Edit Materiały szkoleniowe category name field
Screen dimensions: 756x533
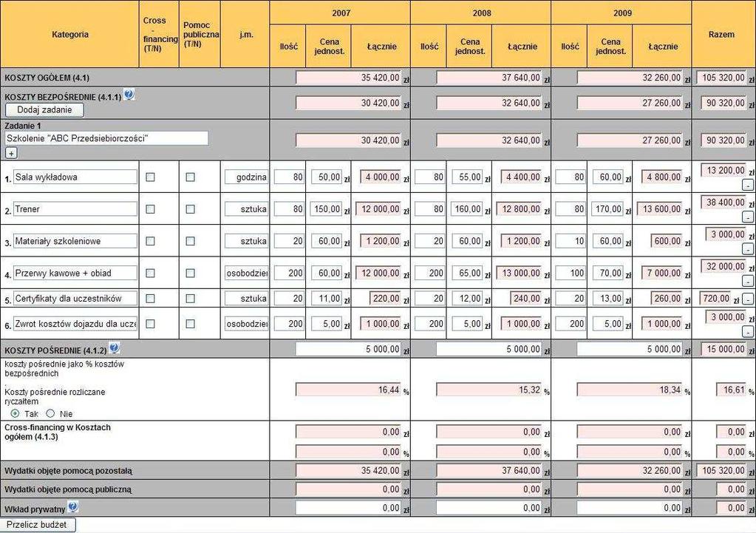pos(75,241)
